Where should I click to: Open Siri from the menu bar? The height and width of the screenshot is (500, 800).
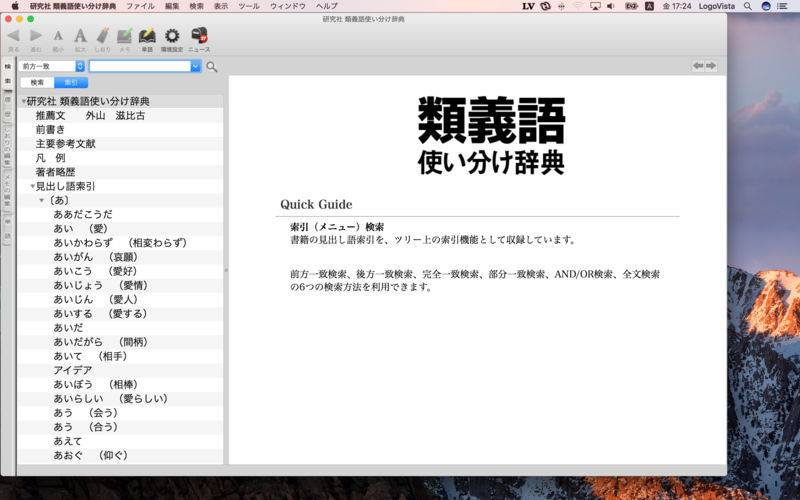765,6
